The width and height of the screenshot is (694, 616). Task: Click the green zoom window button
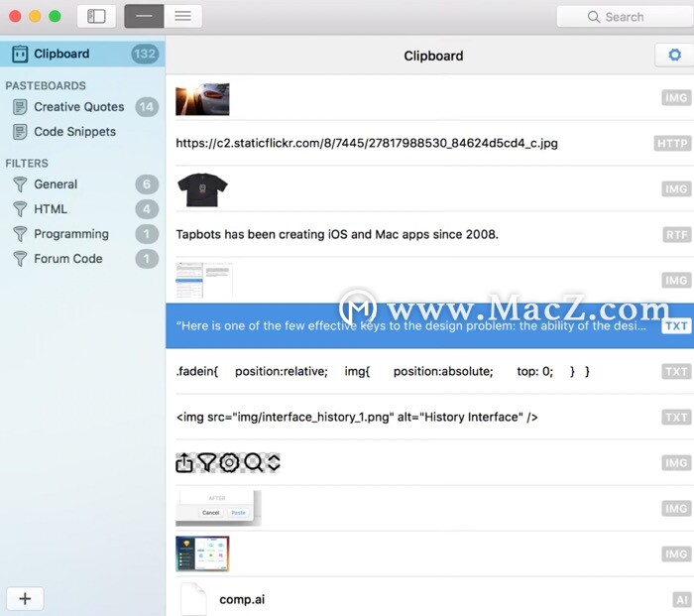pos(55,17)
